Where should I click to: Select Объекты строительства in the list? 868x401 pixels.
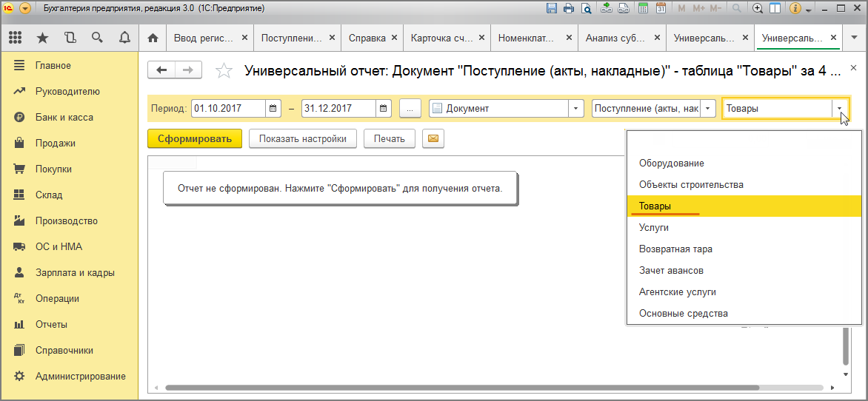click(x=744, y=185)
